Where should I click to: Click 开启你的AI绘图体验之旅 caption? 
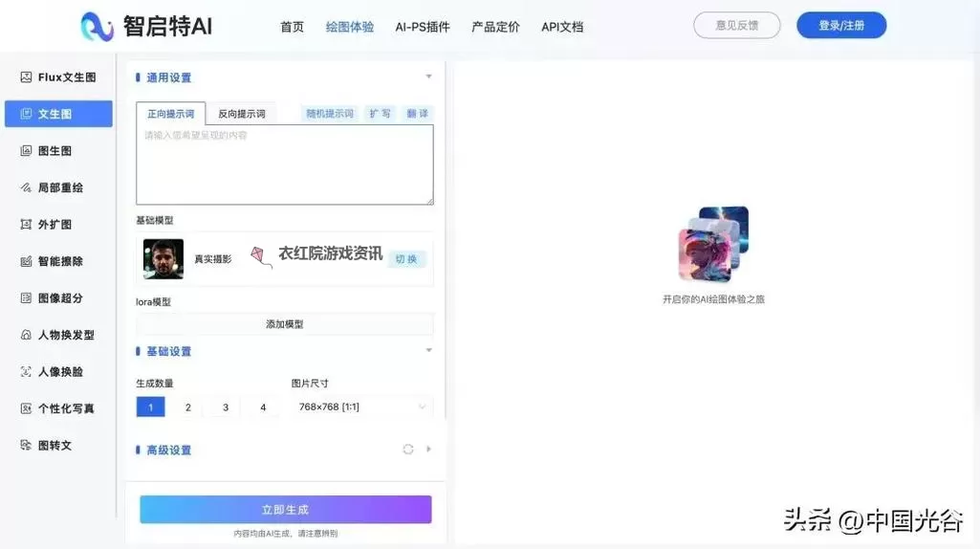pos(714,299)
